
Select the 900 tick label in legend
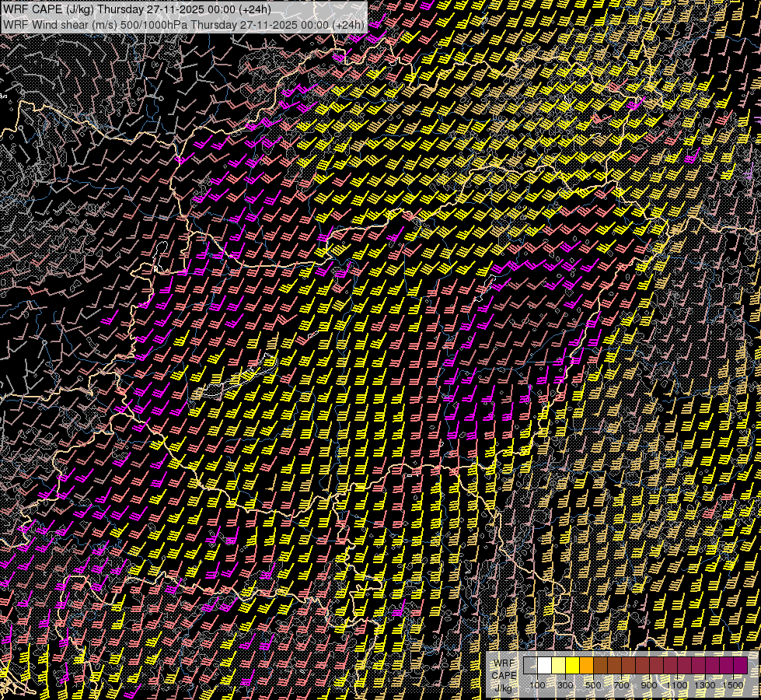click(649, 684)
